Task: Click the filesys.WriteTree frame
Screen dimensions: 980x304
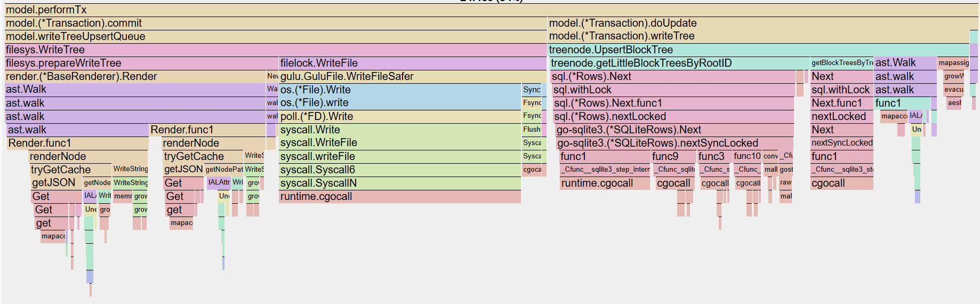Action: pos(276,50)
